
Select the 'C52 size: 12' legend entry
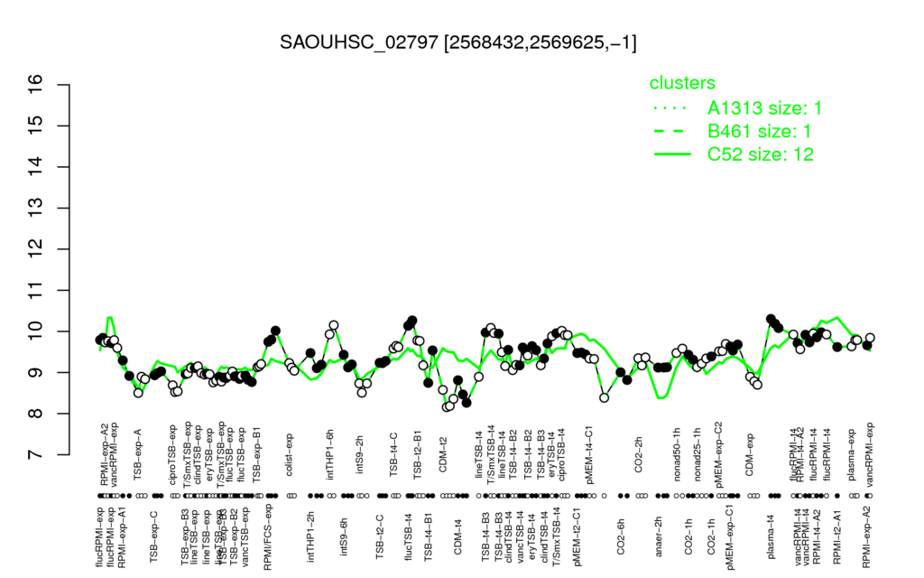click(761, 154)
